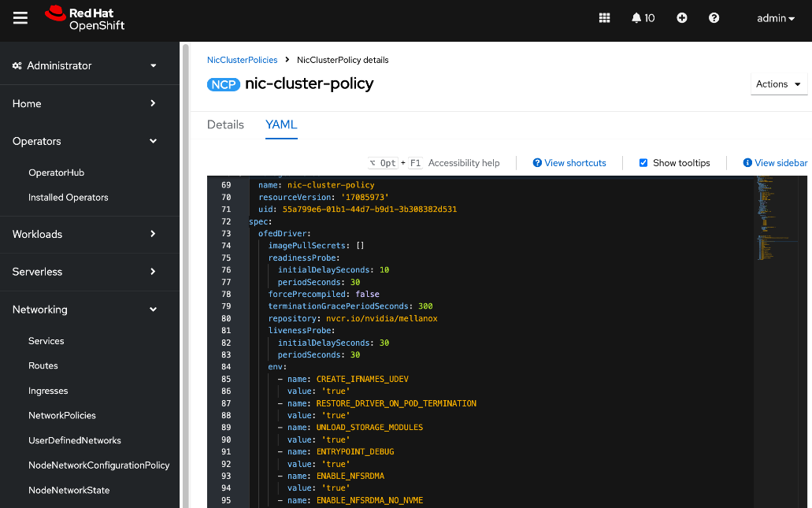The width and height of the screenshot is (812, 508).
Task: Expand the Workloads navigation section
Action: 84,234
